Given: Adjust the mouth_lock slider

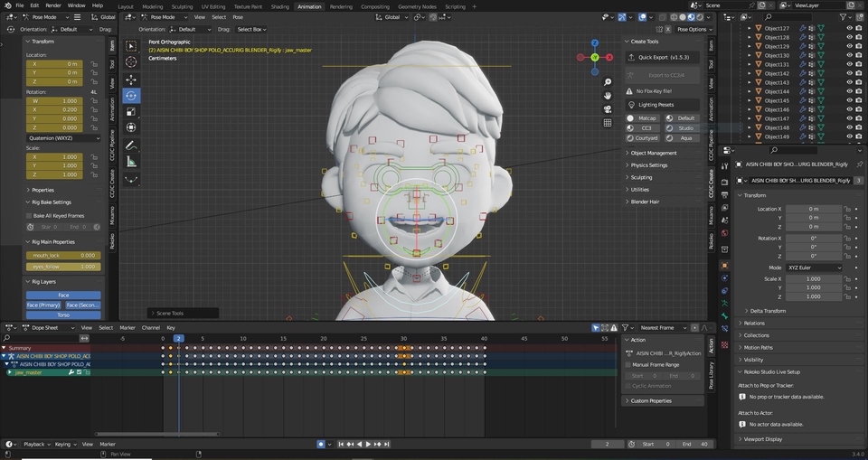Looking at the screenshot, I should click(x=63, y=255).
